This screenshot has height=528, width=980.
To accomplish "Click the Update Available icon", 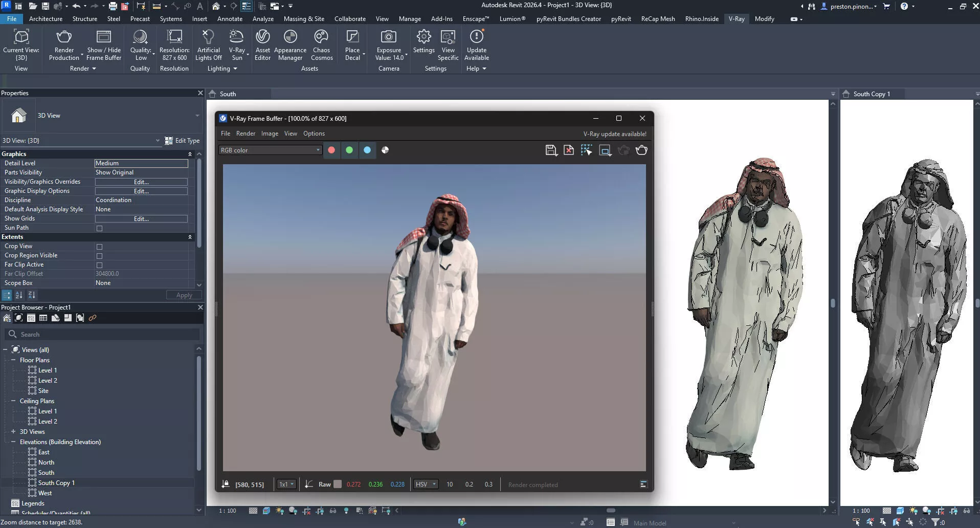I will pyautogui.click(x=476, y=37).
